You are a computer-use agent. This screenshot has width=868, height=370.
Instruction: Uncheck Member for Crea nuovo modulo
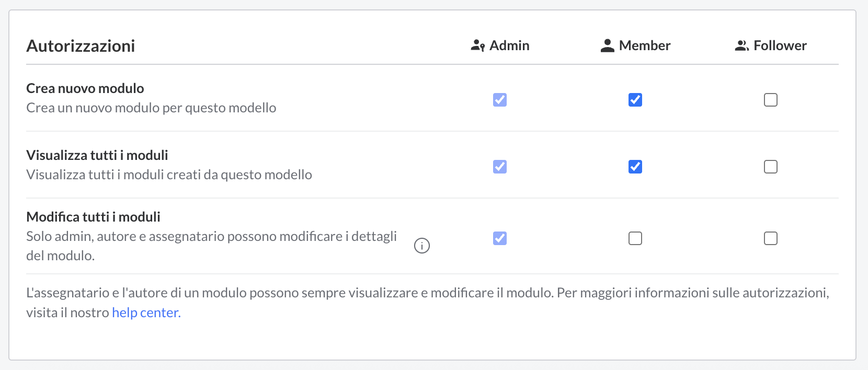[x=635, y=100]
